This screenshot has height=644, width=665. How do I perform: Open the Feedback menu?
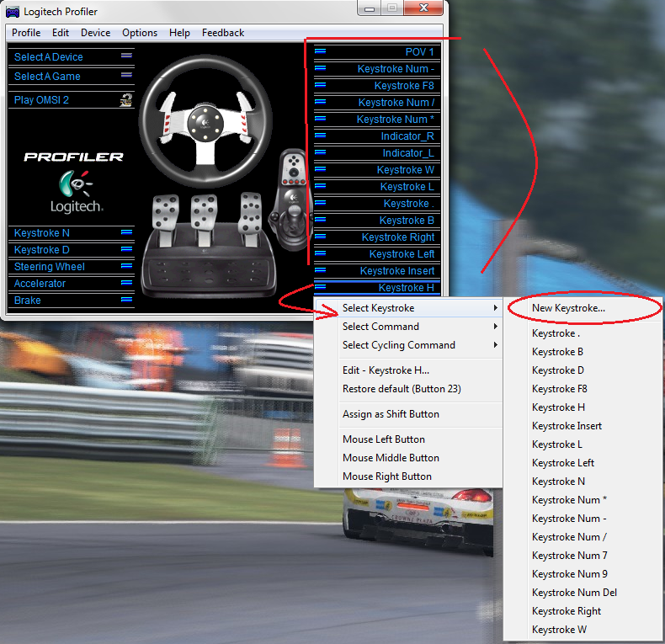(223, 33)
